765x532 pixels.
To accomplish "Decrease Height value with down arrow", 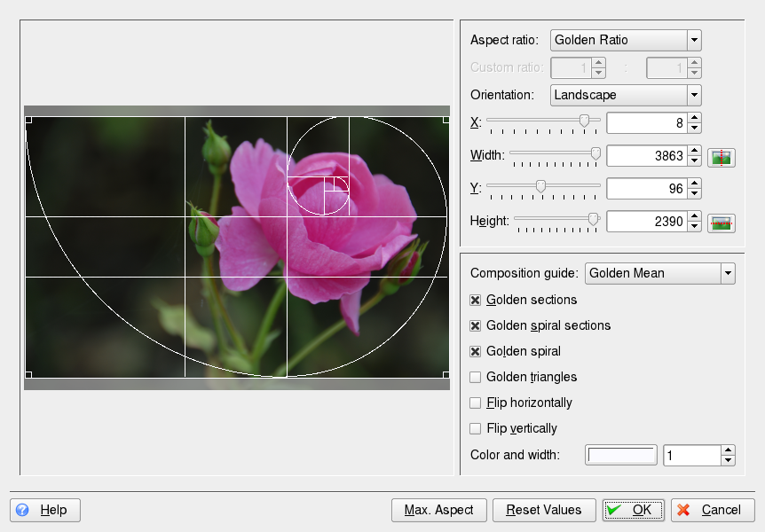I will pos(695,227).
